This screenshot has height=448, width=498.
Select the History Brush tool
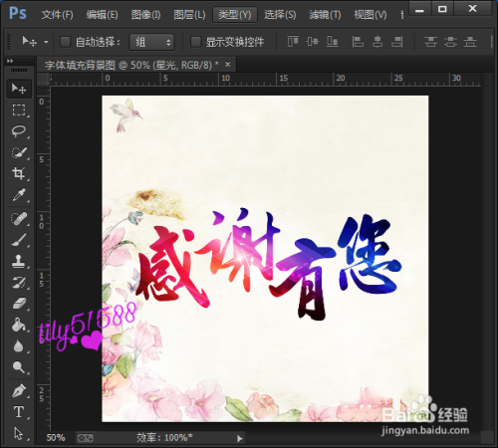(x=19, y=283)
